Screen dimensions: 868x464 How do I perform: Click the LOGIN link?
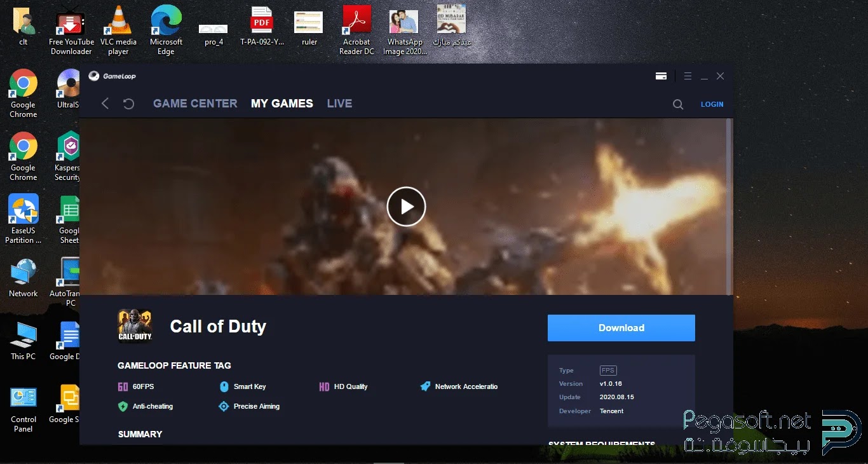coord(712,104)
